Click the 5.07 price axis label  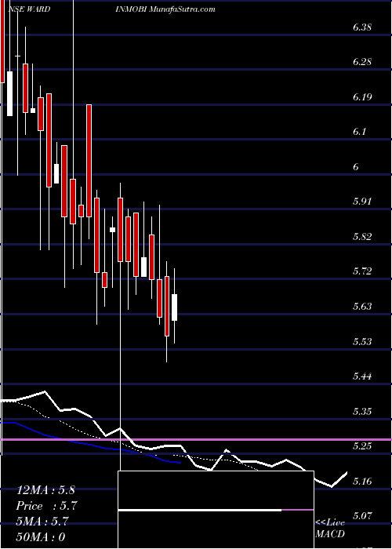pos(362,515)
